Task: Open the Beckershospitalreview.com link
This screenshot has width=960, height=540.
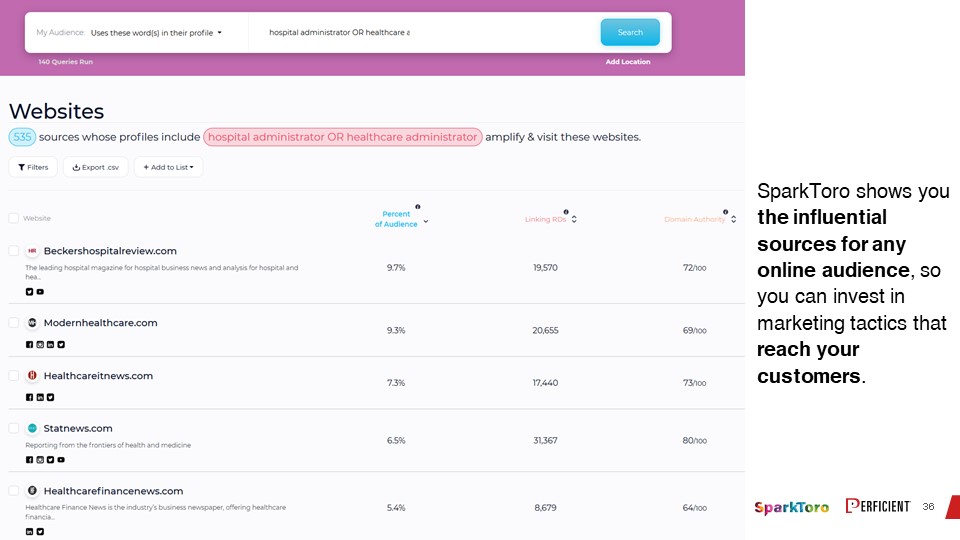Action: pyautogui.click(x=110, y=251)
